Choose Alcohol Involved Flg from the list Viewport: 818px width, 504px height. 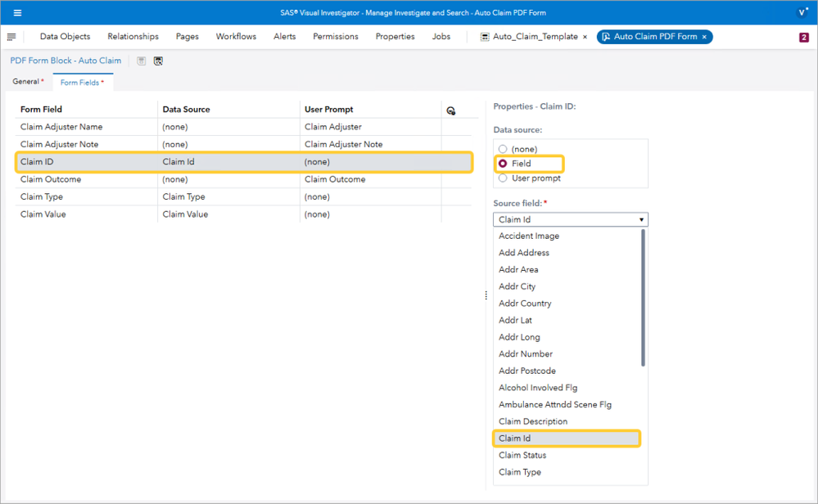(567, 388)
